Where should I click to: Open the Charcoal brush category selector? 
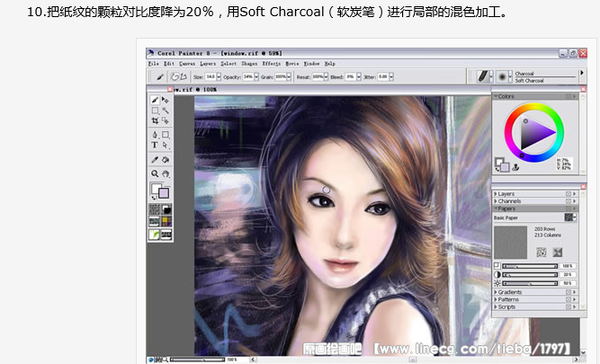click(485, 76)
